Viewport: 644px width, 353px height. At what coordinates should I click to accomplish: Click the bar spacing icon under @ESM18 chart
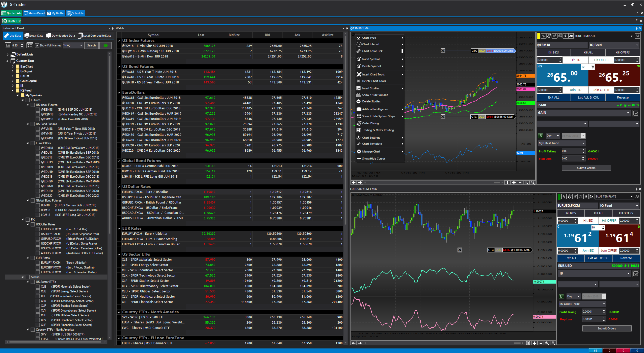pos(507,183)
